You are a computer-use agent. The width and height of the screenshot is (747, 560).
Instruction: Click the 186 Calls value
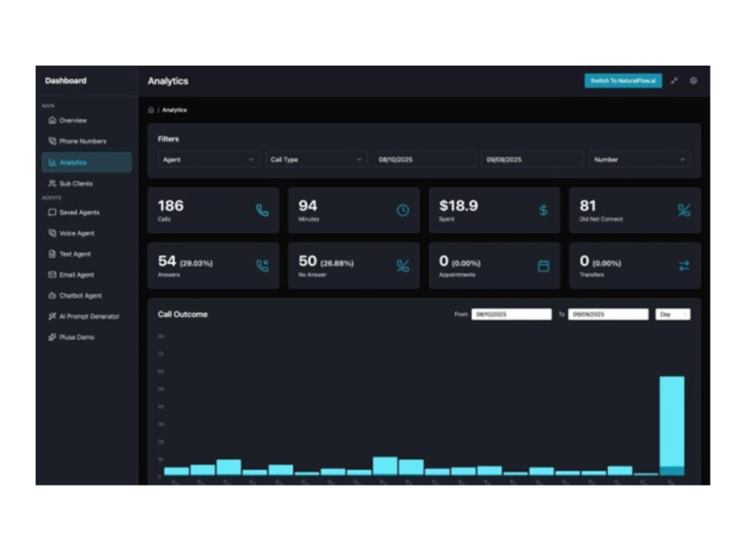click(170, 206)
